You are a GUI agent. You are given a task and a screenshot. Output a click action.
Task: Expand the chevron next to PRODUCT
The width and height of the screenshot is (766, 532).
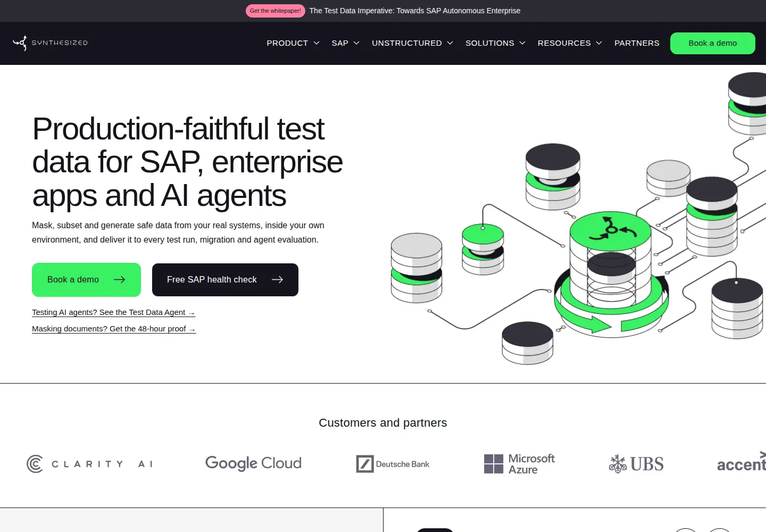coord(317,43)
